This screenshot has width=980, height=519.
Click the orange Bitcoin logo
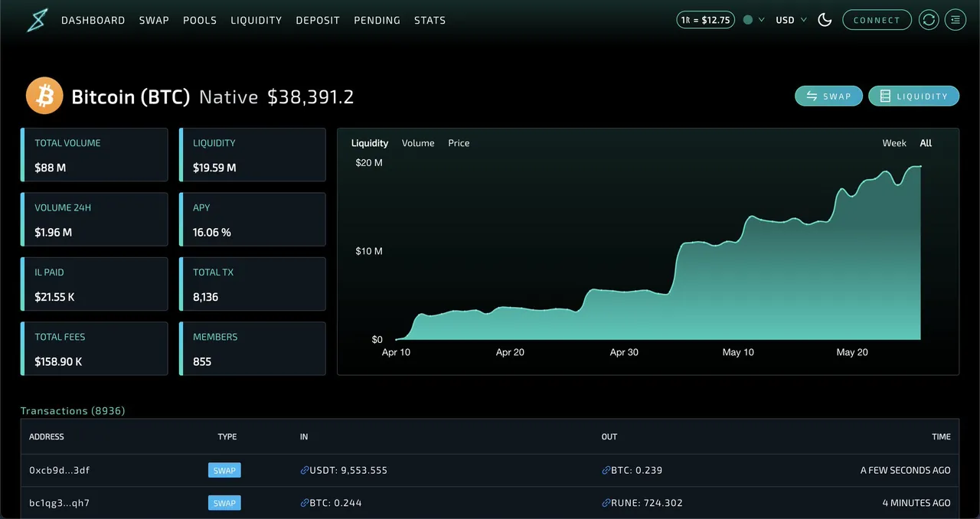pos(44,96)
